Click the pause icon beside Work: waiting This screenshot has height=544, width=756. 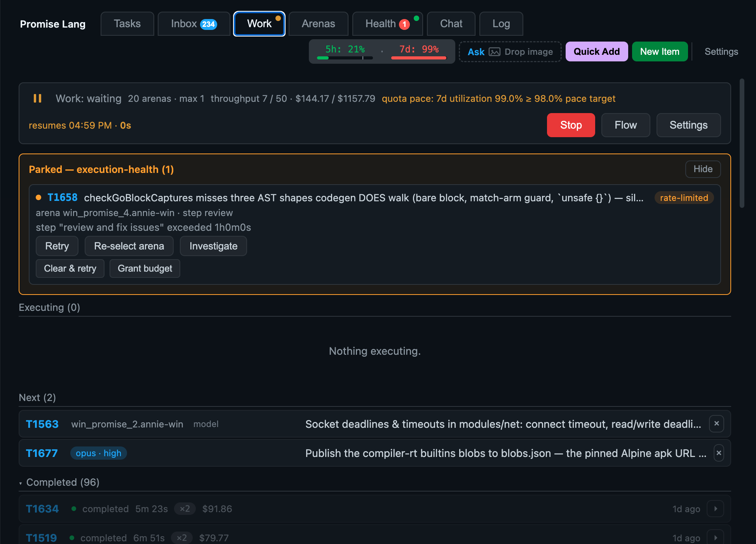pos(37,98)
